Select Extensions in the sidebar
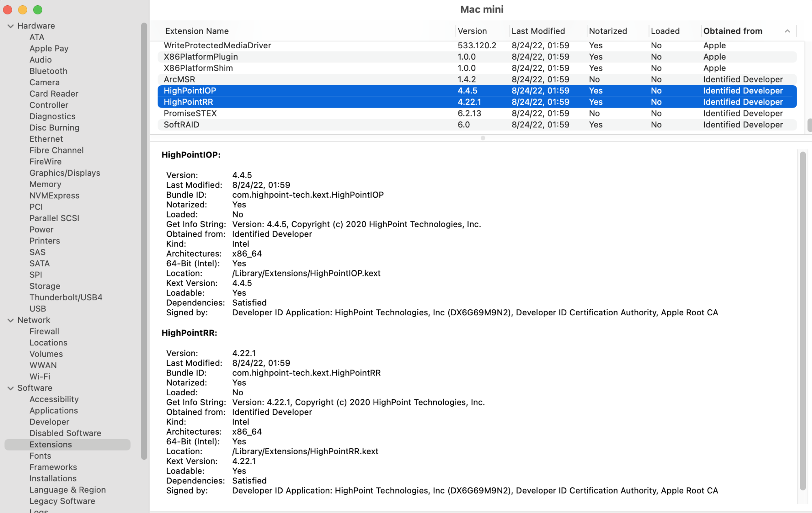Viewport: 812px width, 513px height. coord(67,445)
